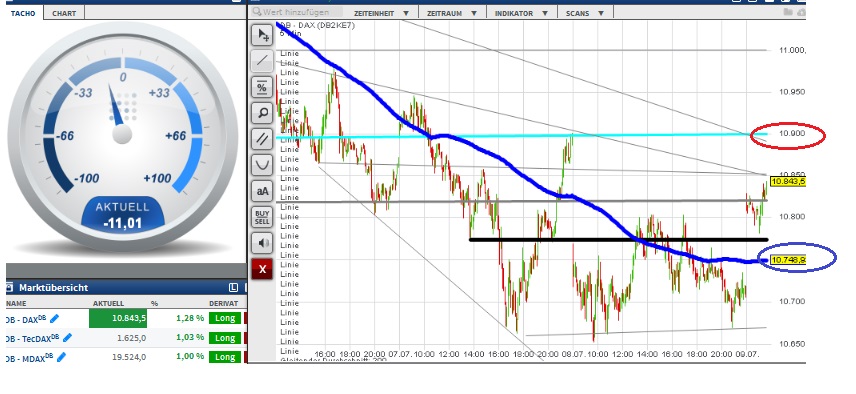
Task: Click Long button for DB - DAX
Action: point(224,318)
